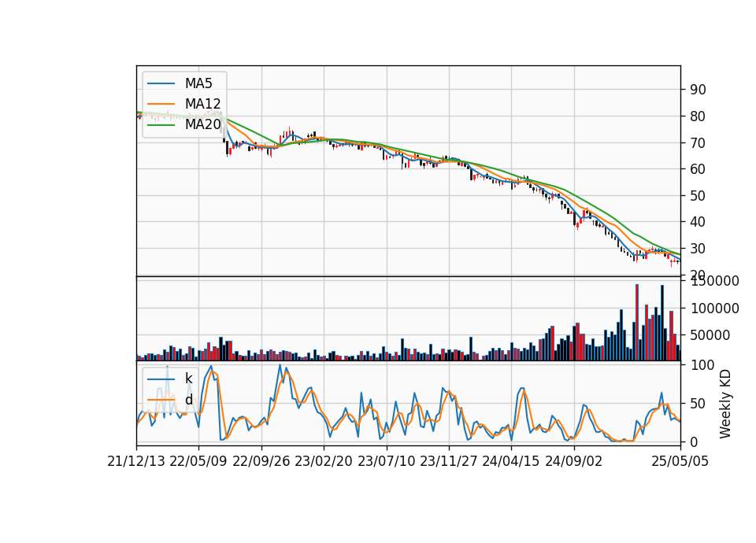
Task: Select the k line legend label
Action: tap(188, 379)
